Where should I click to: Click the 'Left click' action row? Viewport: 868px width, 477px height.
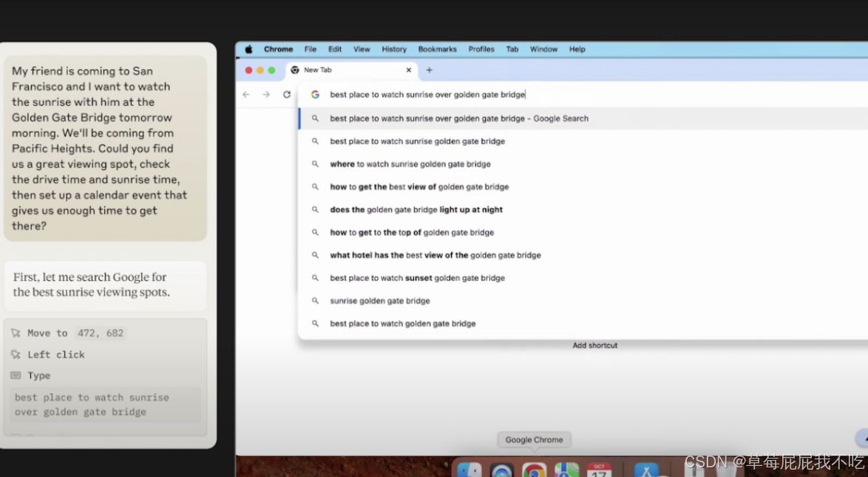(x=48, y=354)
